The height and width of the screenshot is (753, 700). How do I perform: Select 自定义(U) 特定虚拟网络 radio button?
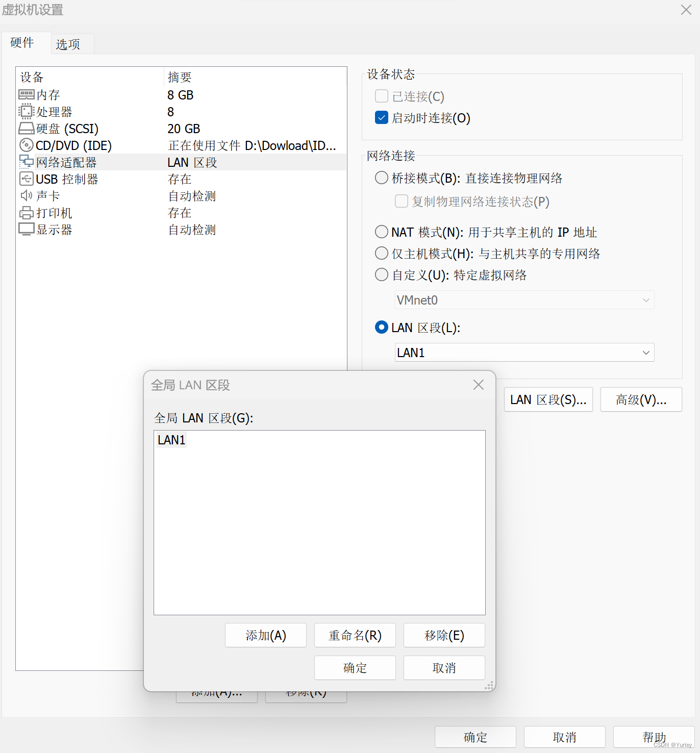[x=382, y=275]
